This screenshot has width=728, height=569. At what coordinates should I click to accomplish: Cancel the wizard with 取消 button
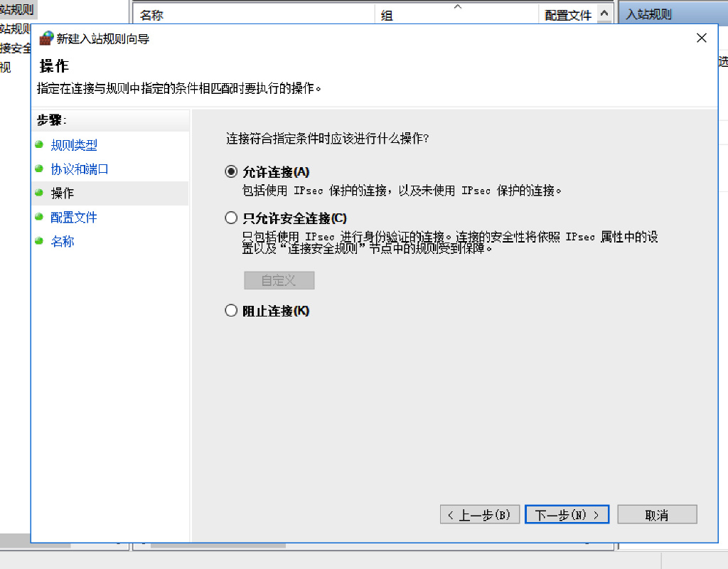[657, 515]
